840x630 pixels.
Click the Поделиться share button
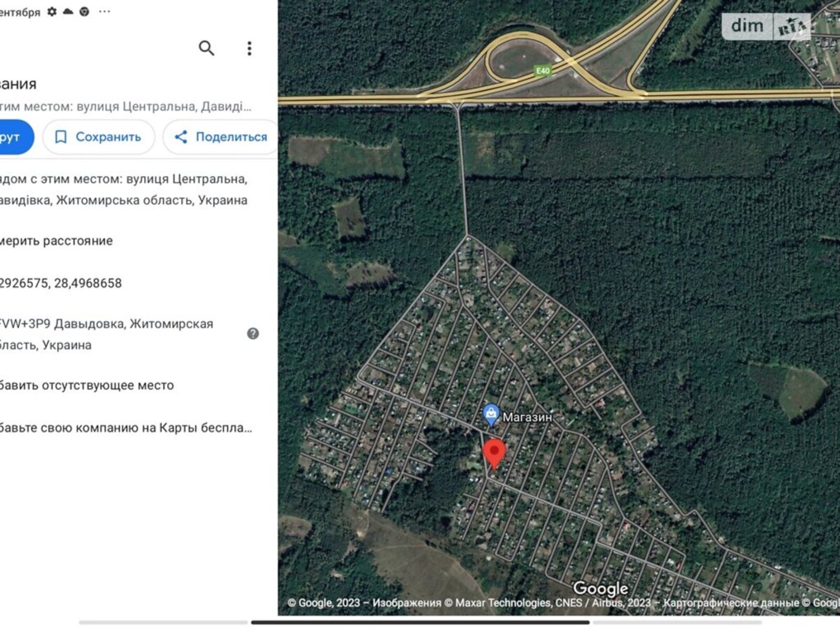221,137
